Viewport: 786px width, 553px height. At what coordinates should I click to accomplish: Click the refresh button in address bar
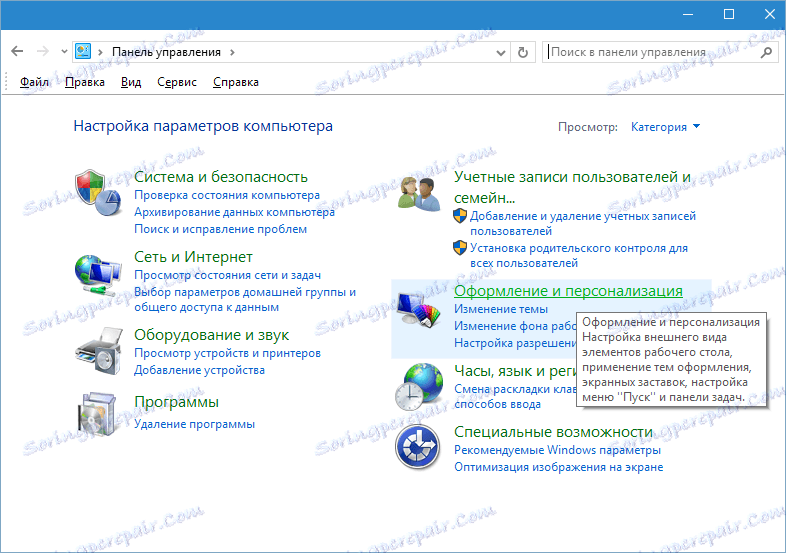[523, 52]
